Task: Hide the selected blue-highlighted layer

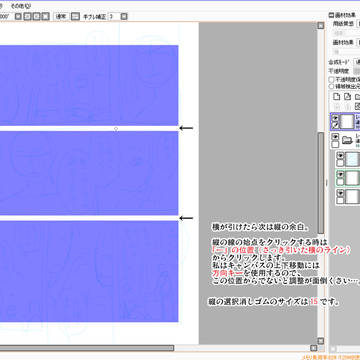Action: (335, 118)
